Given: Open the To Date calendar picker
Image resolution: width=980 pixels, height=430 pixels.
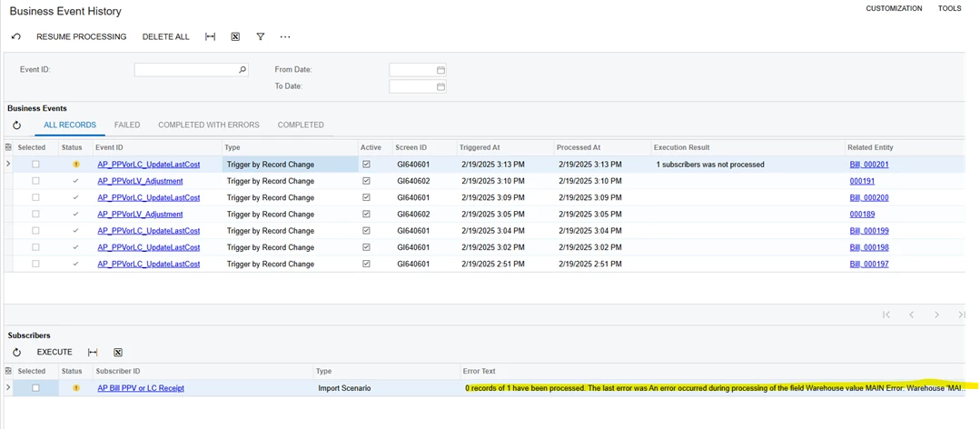Looking at the screenshot, I should click(441, 86).
